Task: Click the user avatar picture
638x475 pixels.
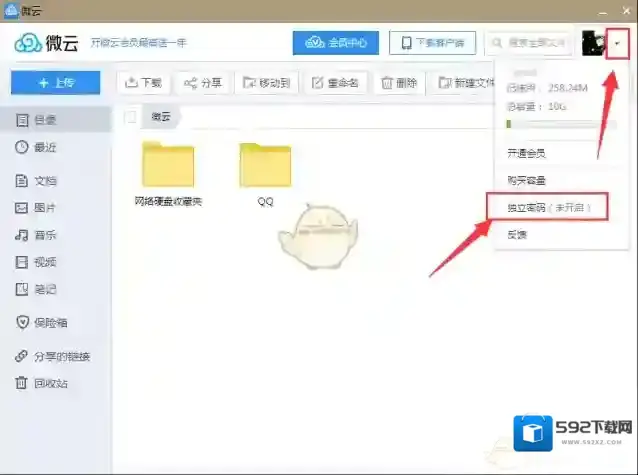Action: pos(594,43)
